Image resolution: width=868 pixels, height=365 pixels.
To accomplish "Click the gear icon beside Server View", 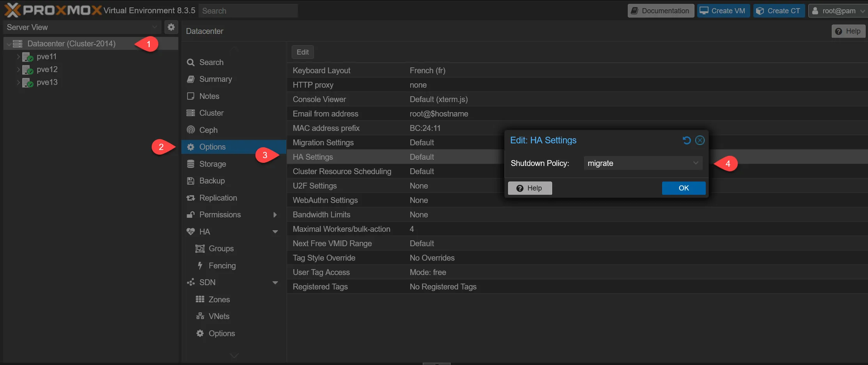I will [x=171, y=27].
